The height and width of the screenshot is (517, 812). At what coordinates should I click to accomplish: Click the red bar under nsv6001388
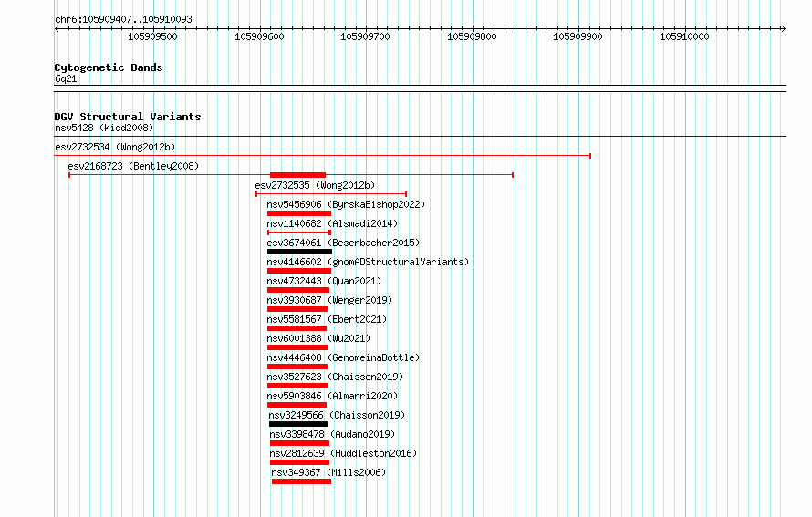click(x=297, y=347)
